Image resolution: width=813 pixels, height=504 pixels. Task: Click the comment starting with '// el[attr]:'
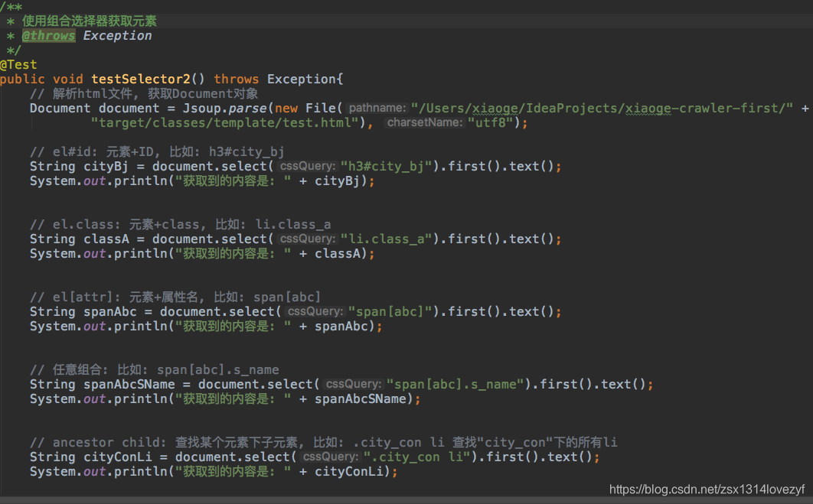[175, 297]
